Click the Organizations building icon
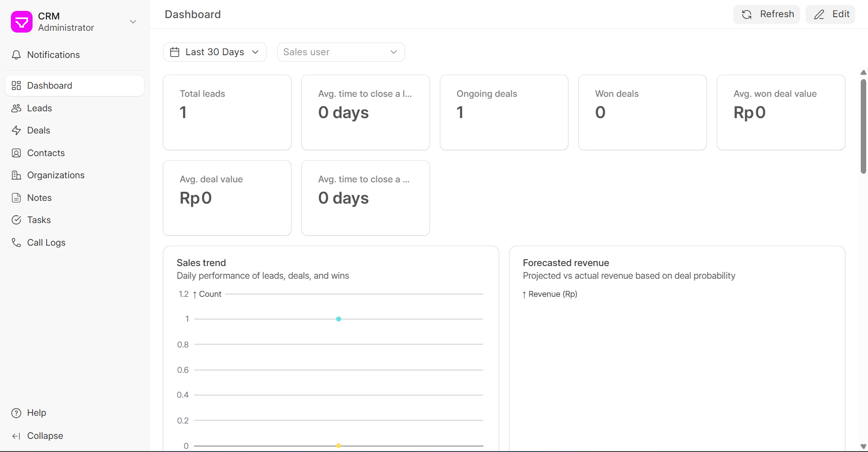 [x=16, y=175]
